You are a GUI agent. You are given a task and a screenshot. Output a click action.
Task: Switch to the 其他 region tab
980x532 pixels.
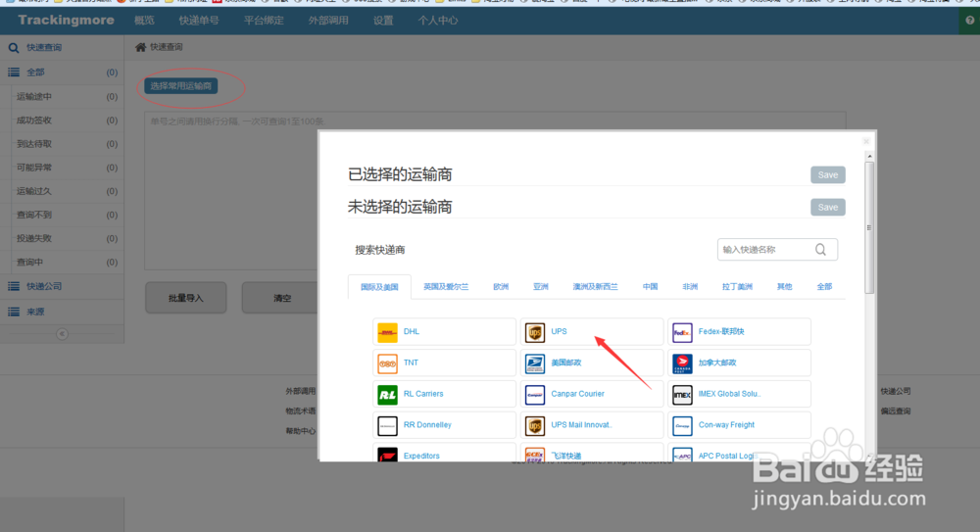[784, 287]
